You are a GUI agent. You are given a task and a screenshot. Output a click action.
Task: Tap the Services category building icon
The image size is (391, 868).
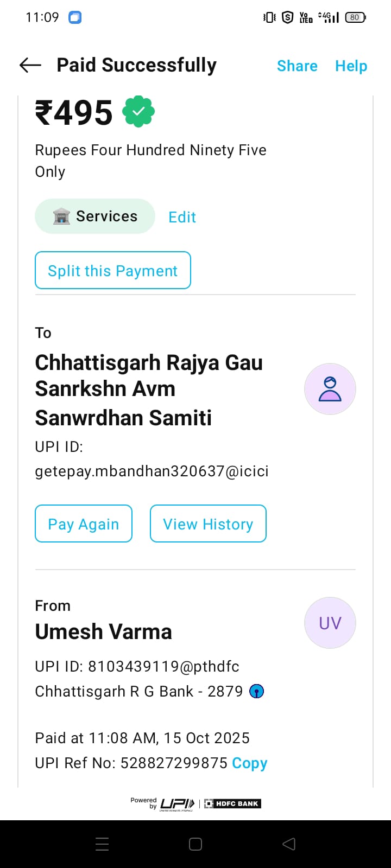click(61, 216)
